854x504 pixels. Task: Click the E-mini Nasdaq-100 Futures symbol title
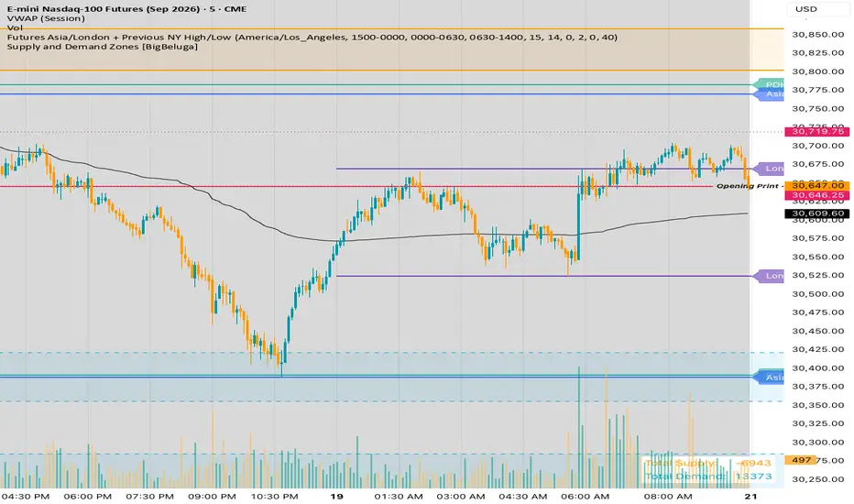coord(126,9)
